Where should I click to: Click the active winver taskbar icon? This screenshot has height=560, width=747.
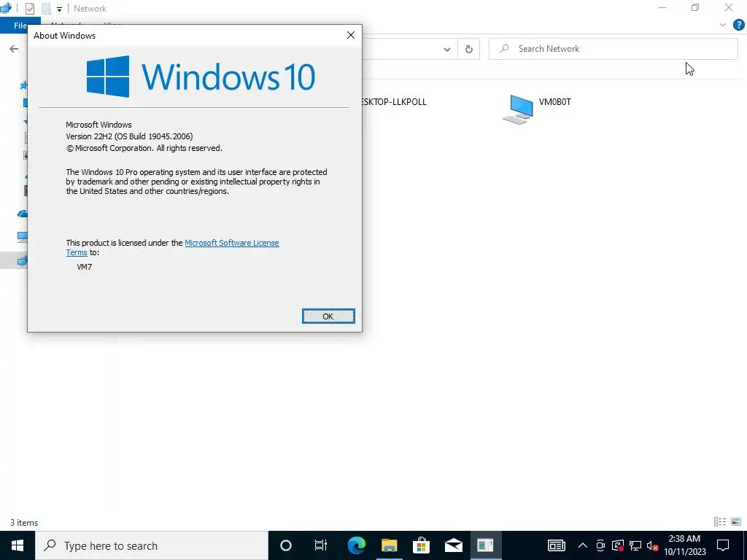coord(485,545)
